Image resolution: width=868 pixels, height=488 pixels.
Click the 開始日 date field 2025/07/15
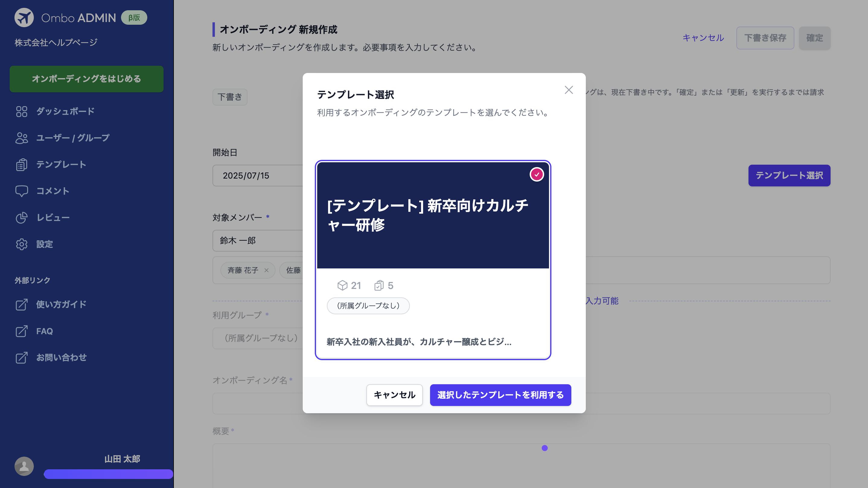tap(258, 176)
